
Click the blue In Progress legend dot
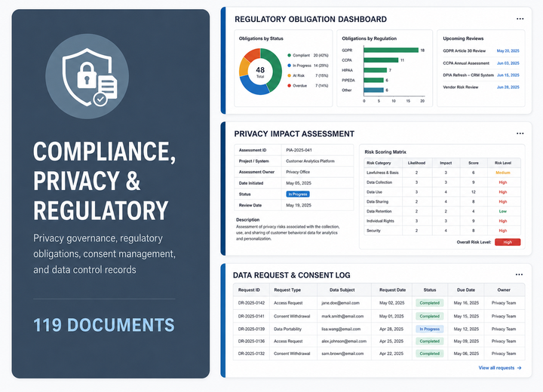[x=289, y=66]
